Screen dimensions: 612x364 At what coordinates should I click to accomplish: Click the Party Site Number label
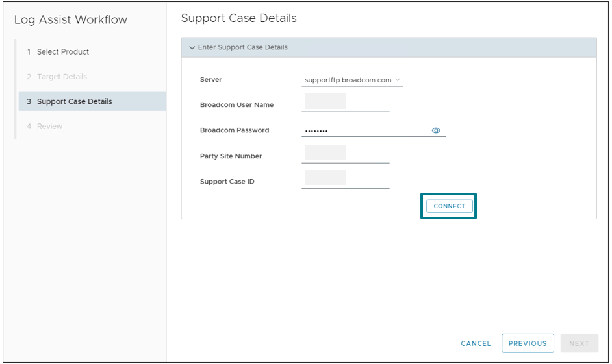(231, 156)
